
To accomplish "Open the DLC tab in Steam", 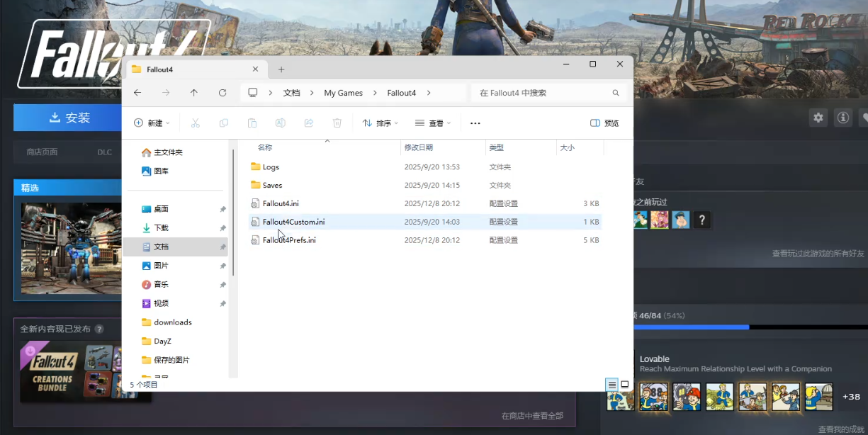I will pyautogui.click(x=105, y=152).
